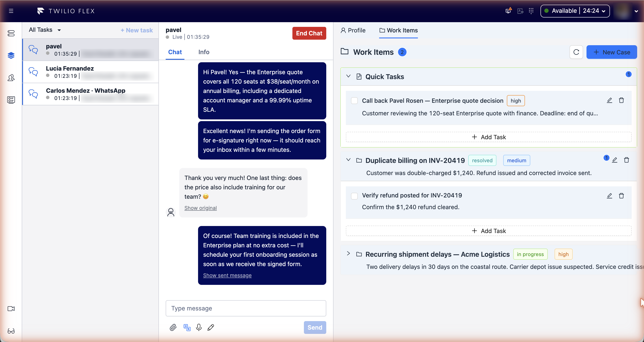Image resolution: width=644 pixels, height=342 pixels.
Task: Open the teams view in left sidebar
Action: 11,78
